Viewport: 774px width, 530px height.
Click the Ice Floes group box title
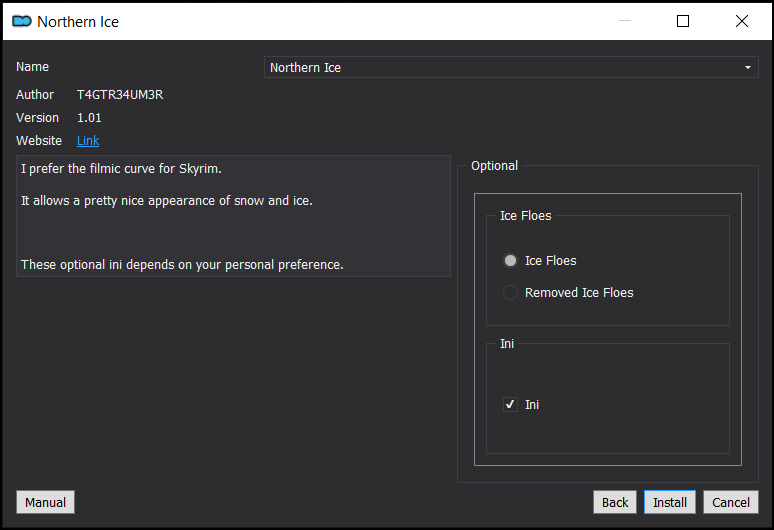tap(526, 216)
